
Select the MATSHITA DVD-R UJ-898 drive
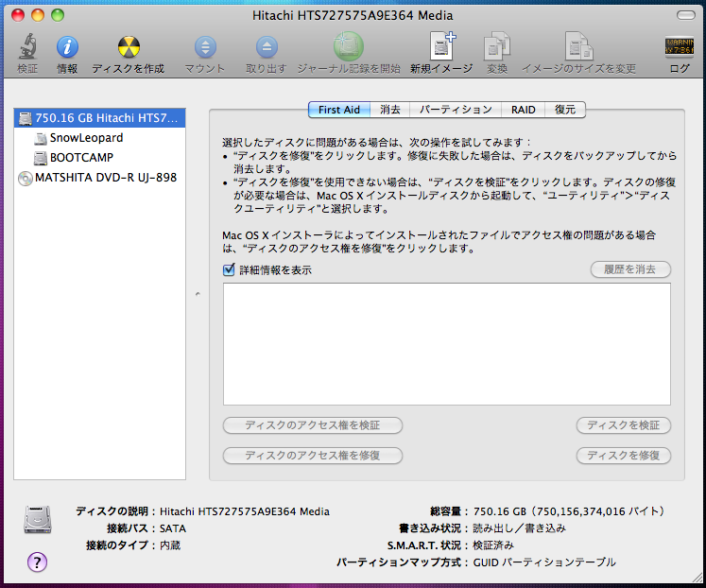point(99,178)
